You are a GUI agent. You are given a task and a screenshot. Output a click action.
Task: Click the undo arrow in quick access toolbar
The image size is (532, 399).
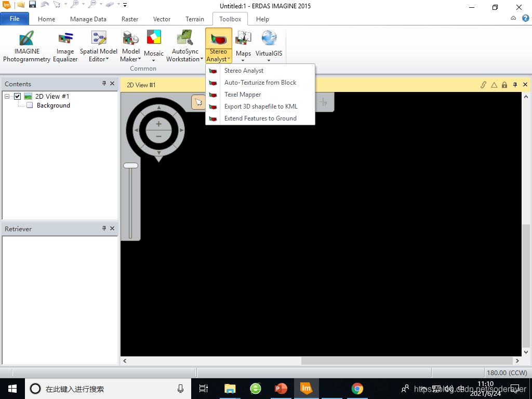pyautogui.click(x=45, y=5)
